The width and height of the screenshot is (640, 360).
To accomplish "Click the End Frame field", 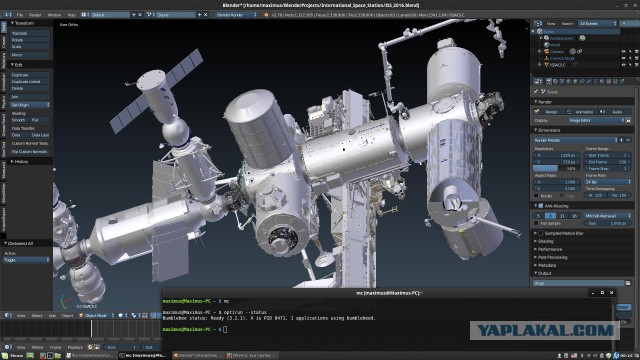I will coord(608,162).
